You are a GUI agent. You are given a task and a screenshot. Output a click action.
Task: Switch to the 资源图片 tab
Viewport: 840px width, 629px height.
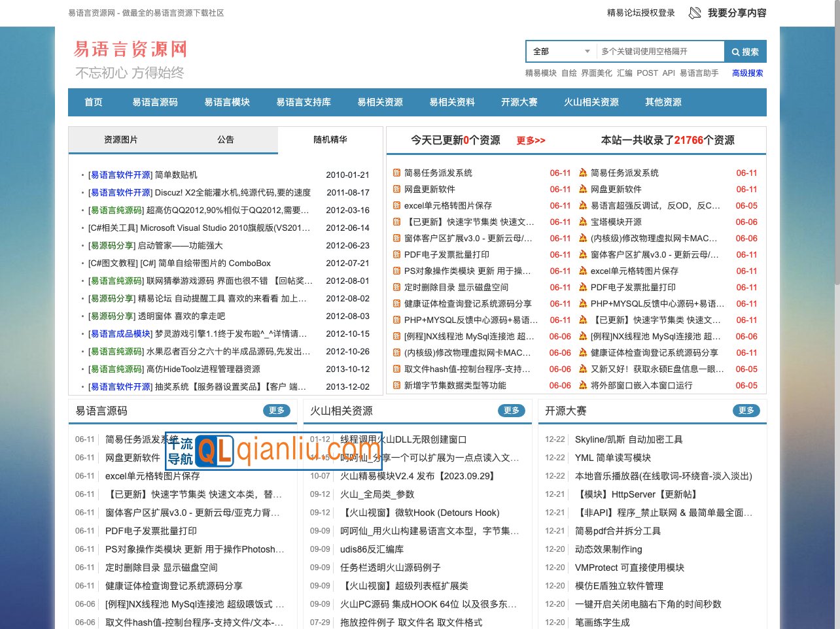click(120, 140)
